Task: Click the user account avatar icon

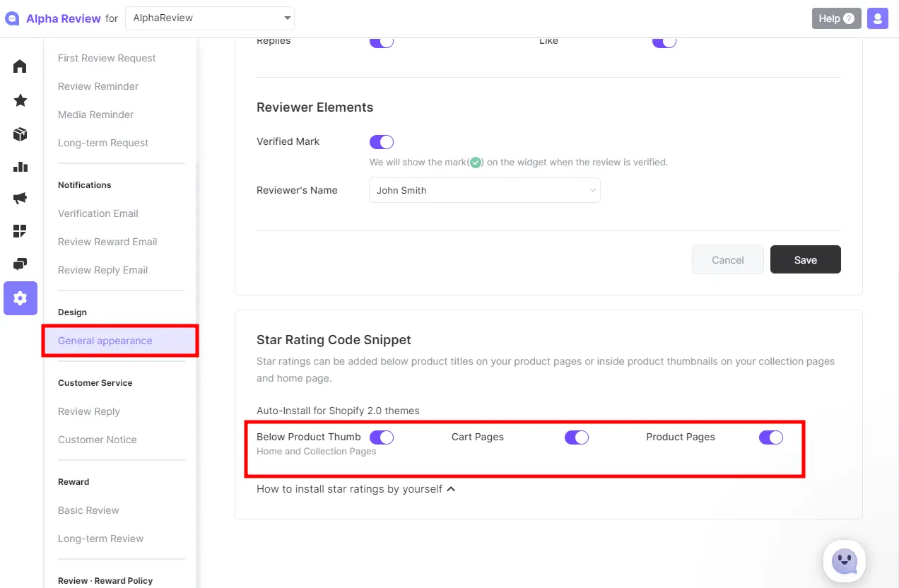Action: 878,18
